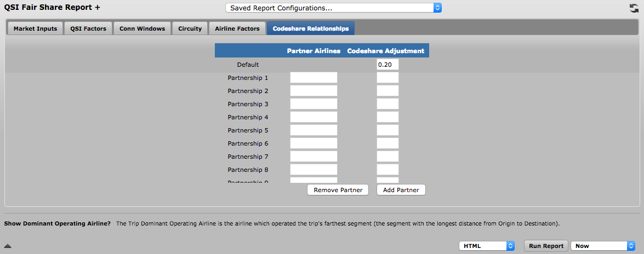Screen dimensions: 644x254
Task: Click the Default codeshare adjustment field
Action: coord(387,65)
